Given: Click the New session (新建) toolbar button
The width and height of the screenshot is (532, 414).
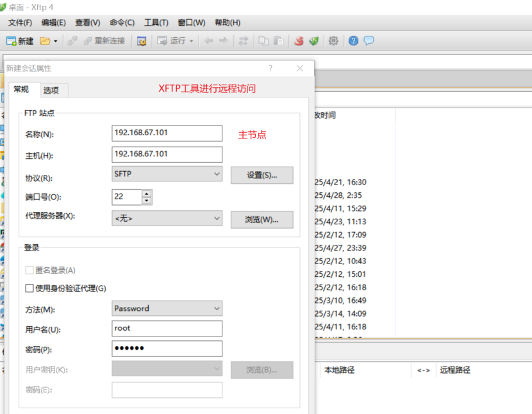Looking at the screenshot, I should point(20,41).
